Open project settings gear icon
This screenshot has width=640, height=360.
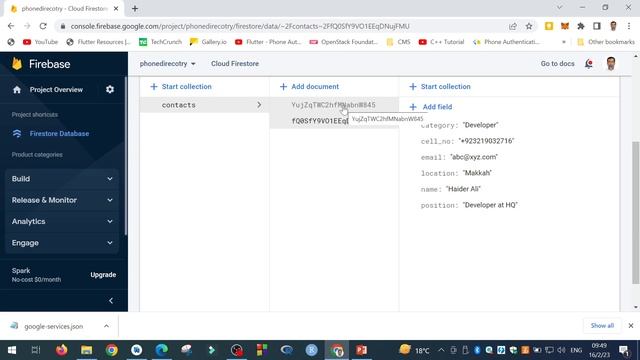110,89
